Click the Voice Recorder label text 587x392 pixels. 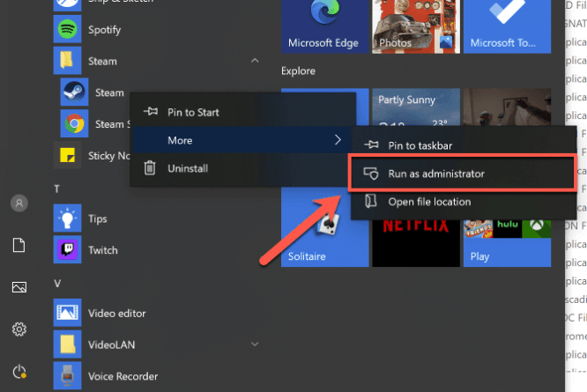tap(123, 376)
